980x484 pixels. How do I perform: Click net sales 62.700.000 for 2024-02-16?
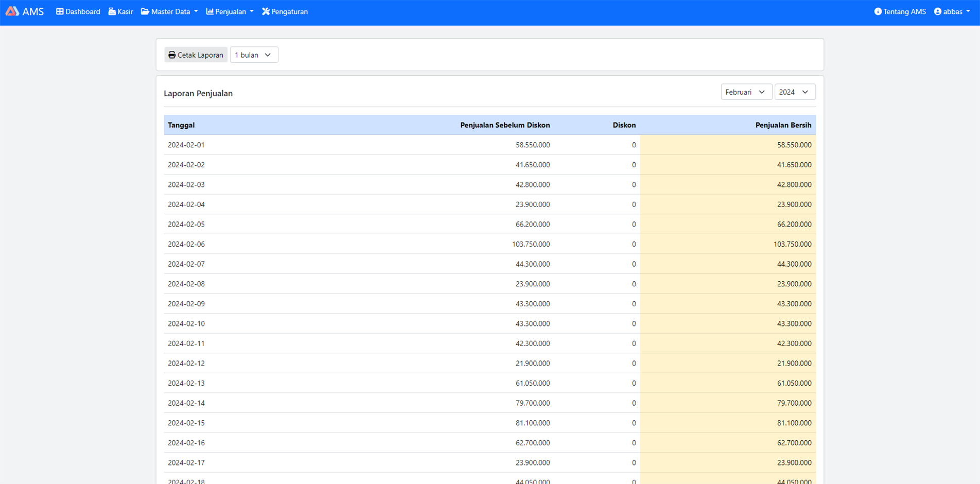point(794,443)
